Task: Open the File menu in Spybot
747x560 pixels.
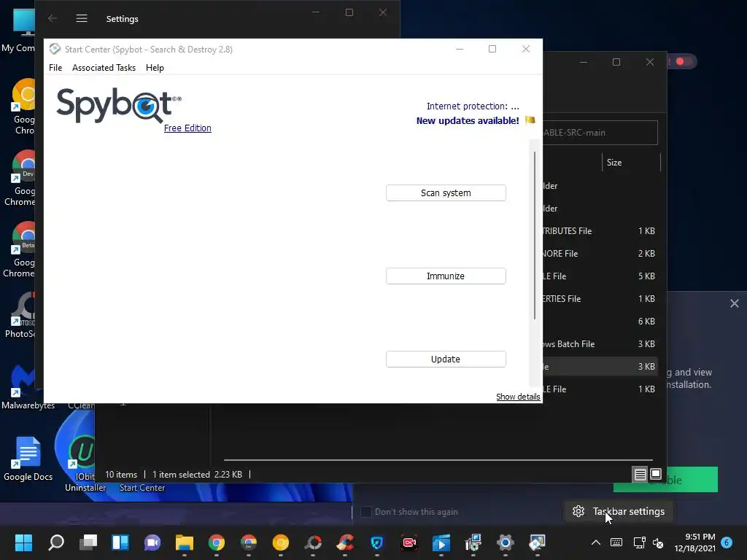Action: 55,68
